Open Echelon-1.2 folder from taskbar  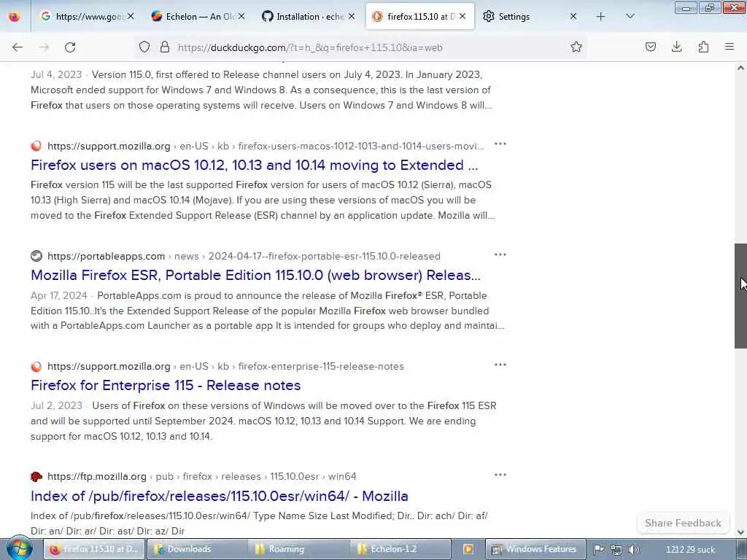[x=401, y=549]
